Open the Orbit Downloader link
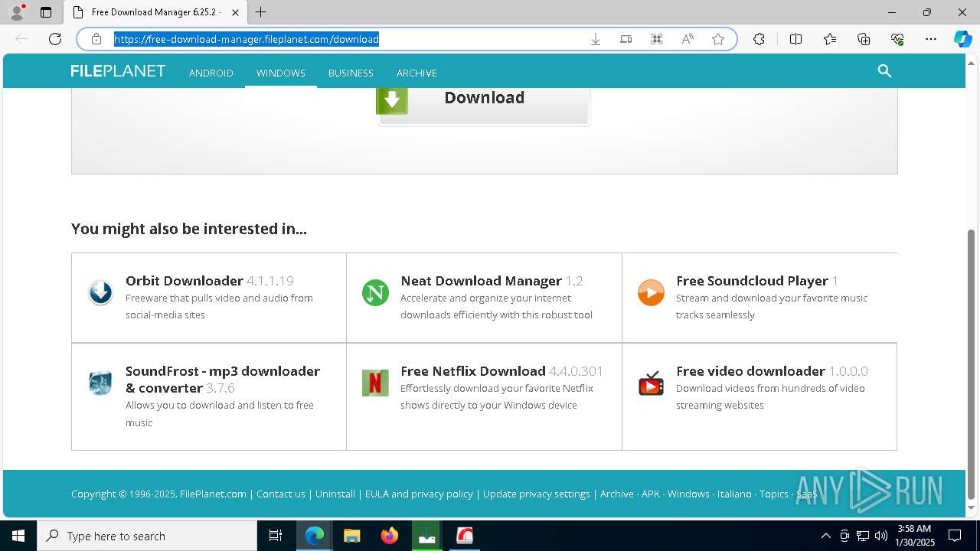 (185, 281)
